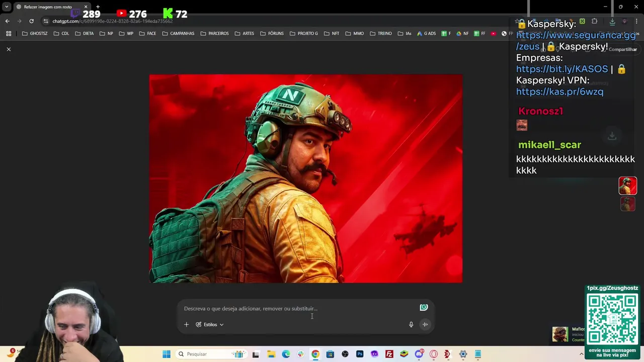Open Task View from the taskbar
The image size is (644, 362).
click(x=256, y=354)
